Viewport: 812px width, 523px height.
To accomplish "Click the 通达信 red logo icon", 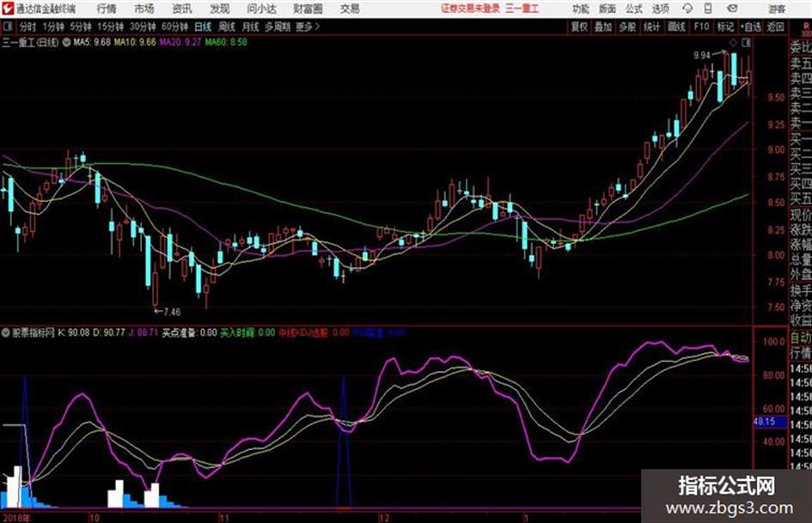I will tap(7, 9).
